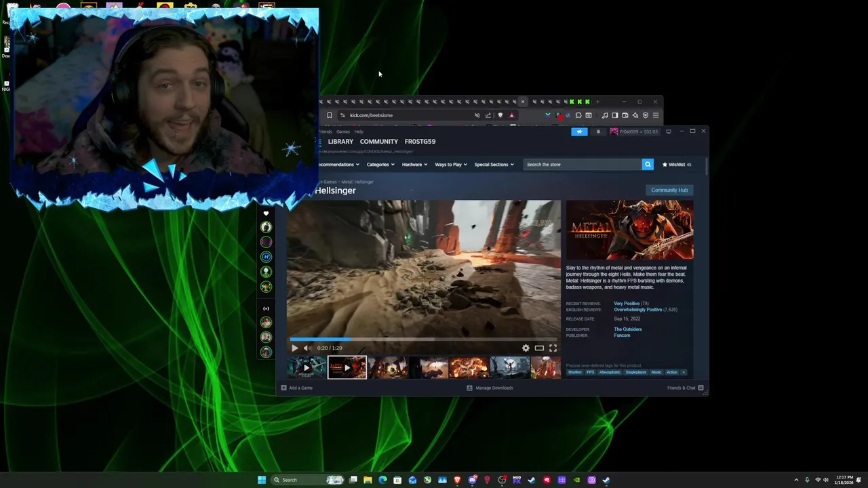Expand more tags with plus button
Screen dimensions: 868x488
(684, 372)
